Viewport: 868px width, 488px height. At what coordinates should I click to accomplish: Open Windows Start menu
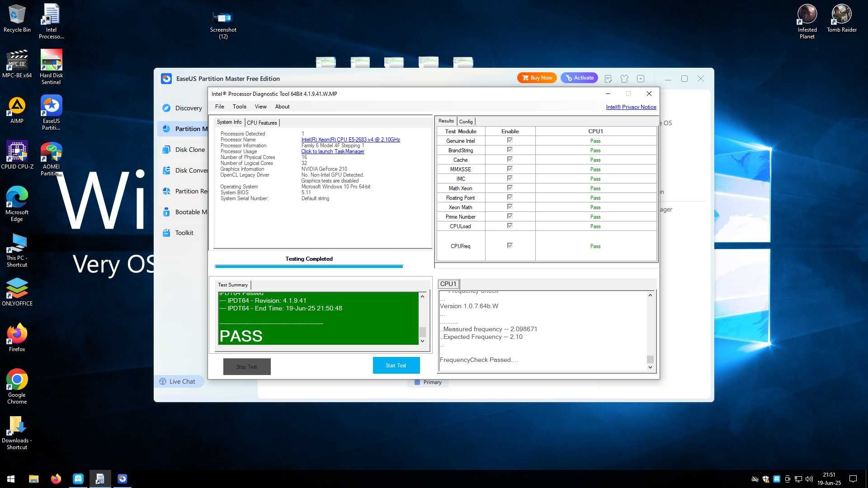[11, 479]
